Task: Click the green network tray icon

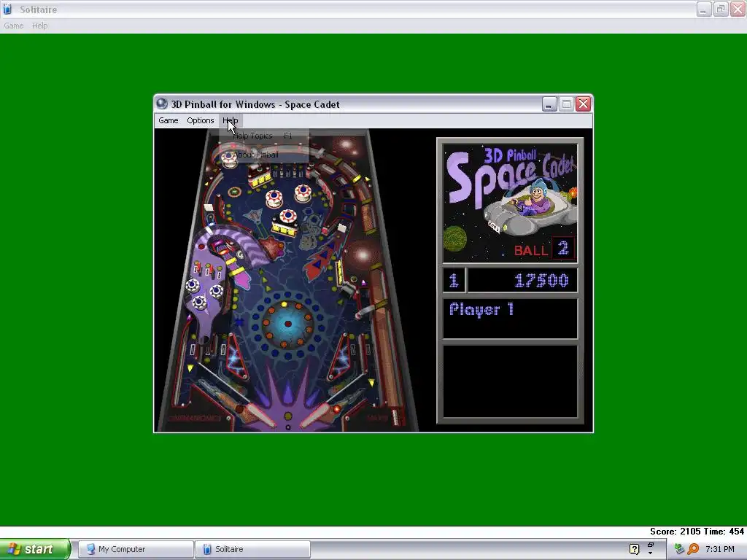Action: click(679, 549)
